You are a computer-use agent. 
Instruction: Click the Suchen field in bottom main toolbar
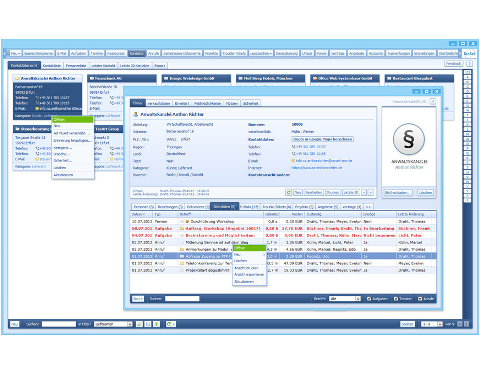tap(59, 324)
